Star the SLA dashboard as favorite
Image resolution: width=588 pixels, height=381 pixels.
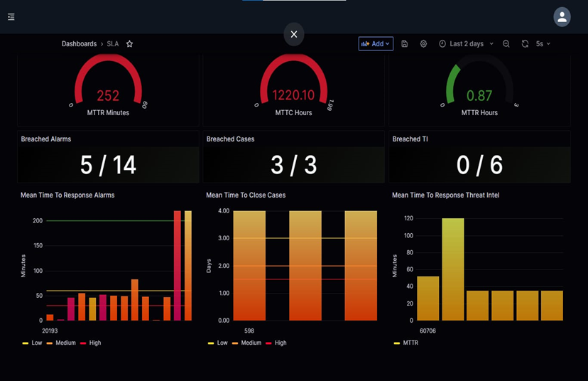(x=129, y=44)
